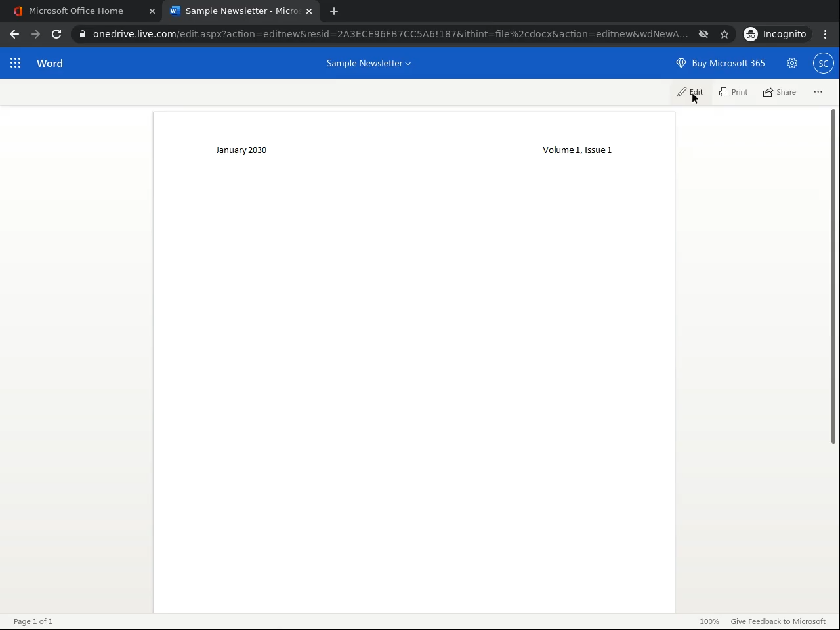
Task: Open the More options ellipsis menu
Action: coord(818,92)
